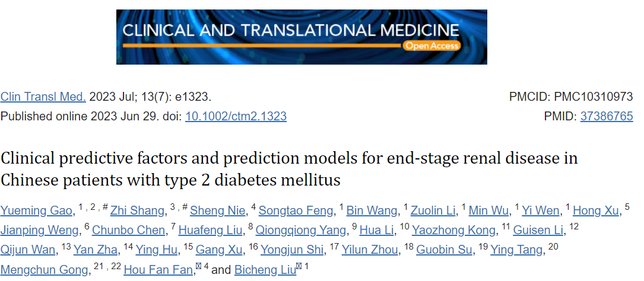Open the Clin Transl Med. journal link
Screen dimensions: 644x281
(43, 97)
